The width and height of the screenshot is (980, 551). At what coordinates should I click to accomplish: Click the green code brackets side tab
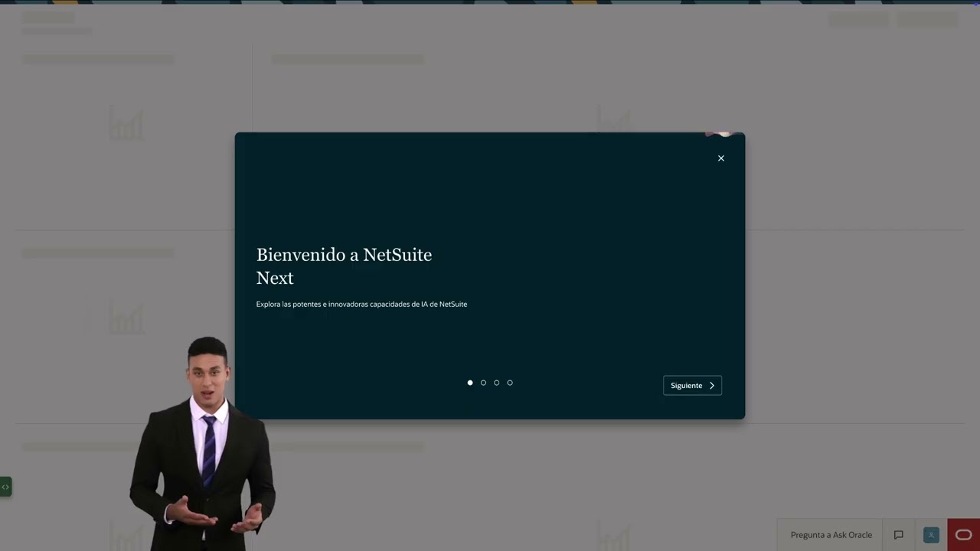tap(5, 487)
